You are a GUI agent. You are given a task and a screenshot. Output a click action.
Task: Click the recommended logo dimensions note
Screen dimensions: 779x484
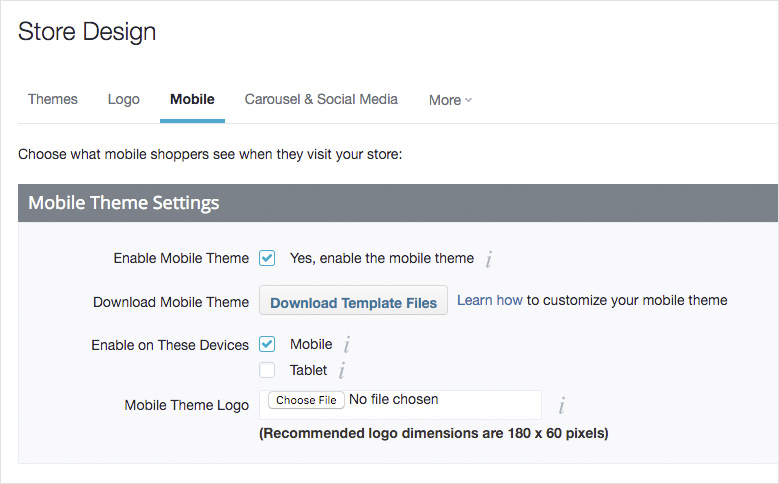tap(433, 434)
